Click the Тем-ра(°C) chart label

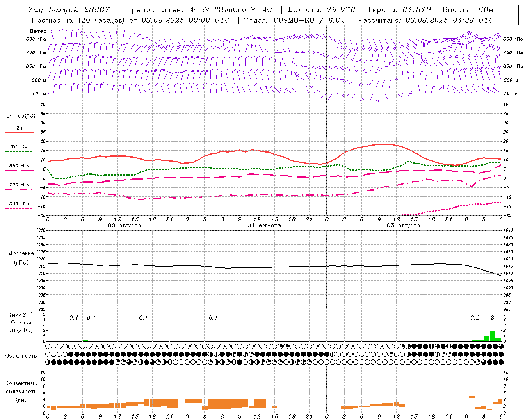(19, 116)
